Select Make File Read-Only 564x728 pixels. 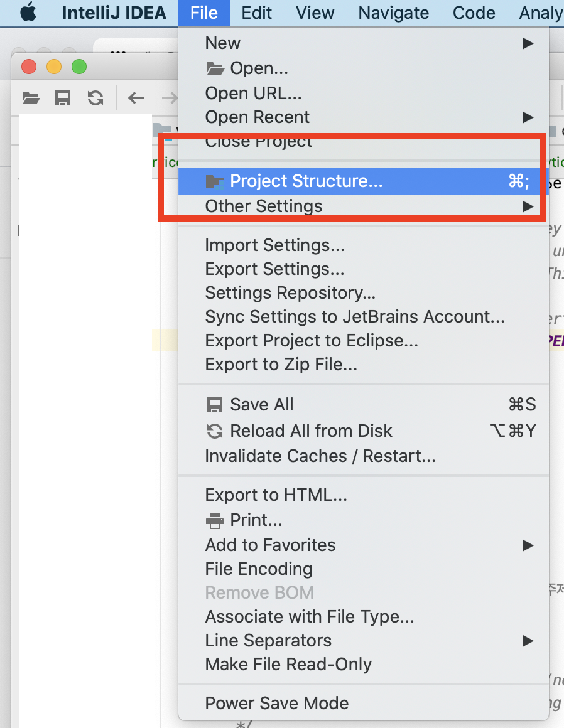click(363, 665)
